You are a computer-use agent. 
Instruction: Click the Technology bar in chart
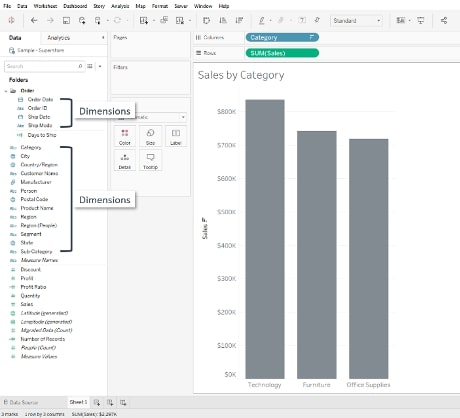click(x=265, y=239)
